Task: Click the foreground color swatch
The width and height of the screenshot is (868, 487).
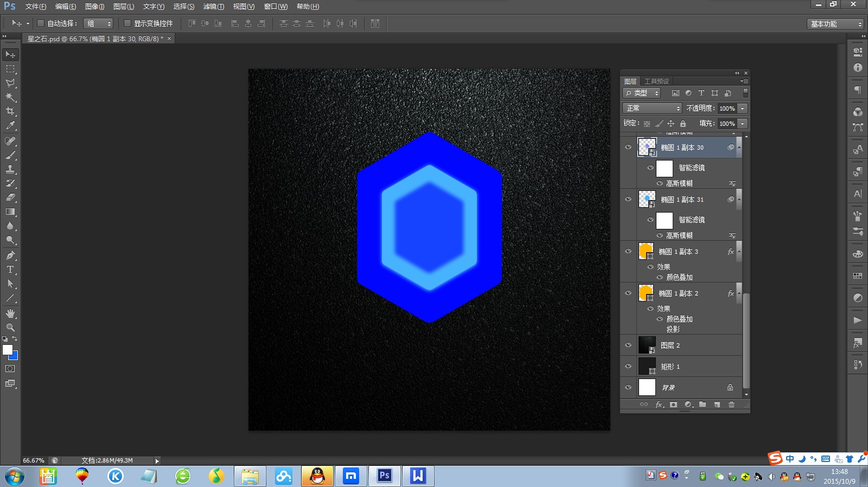Action: pos(8,350)
